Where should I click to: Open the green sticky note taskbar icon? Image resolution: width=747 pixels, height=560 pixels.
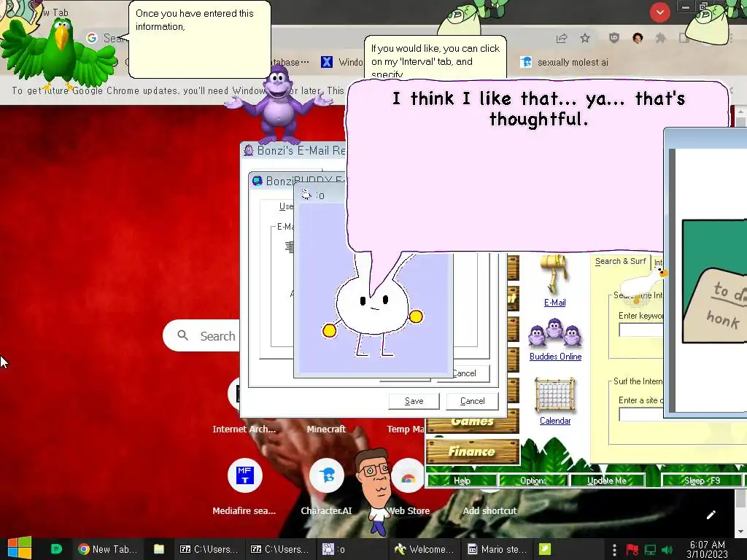coord(544,549)
